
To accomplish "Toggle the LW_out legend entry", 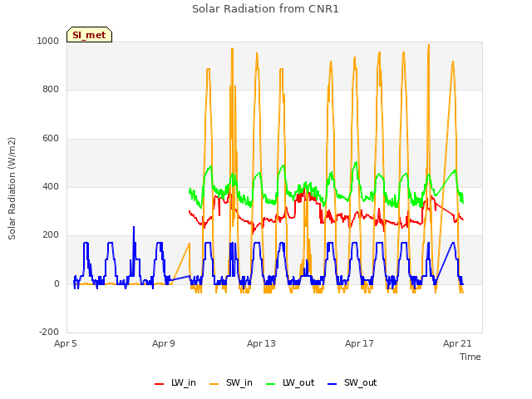I will (290, 383).
